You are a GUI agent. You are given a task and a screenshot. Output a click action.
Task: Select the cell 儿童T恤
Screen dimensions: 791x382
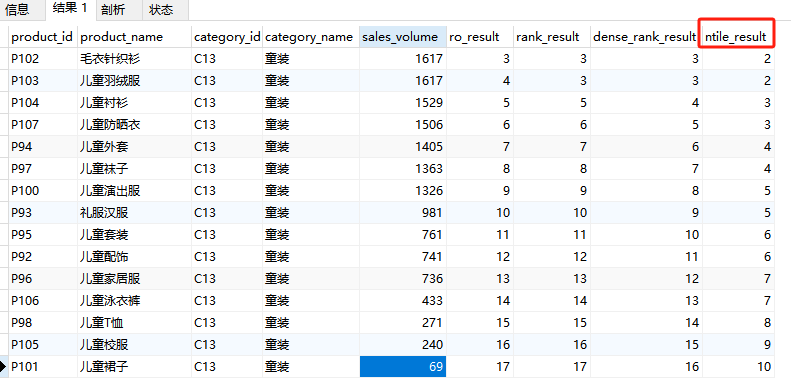pos(134,322)
